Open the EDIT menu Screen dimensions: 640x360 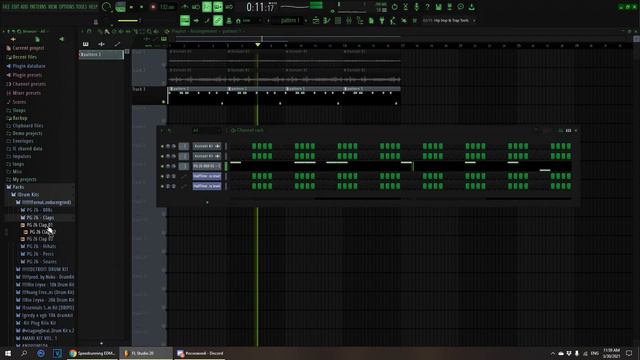click(x=16, y=7)
